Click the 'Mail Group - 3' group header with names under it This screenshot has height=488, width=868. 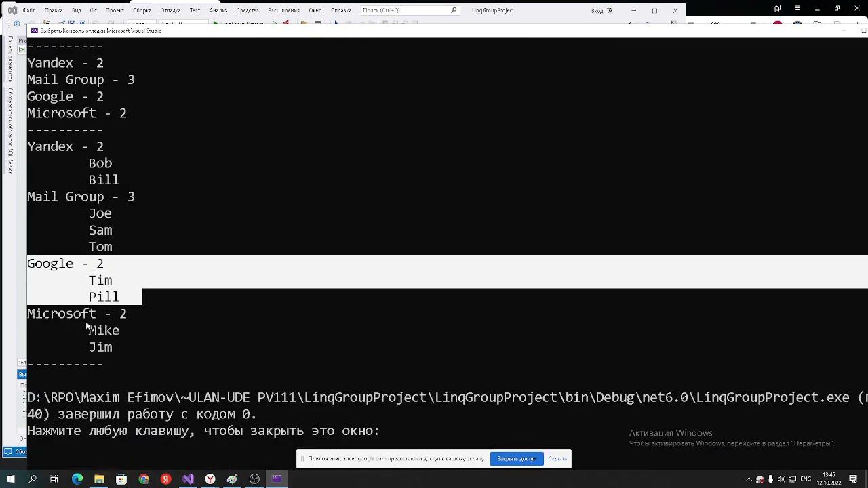coord(81,197)
